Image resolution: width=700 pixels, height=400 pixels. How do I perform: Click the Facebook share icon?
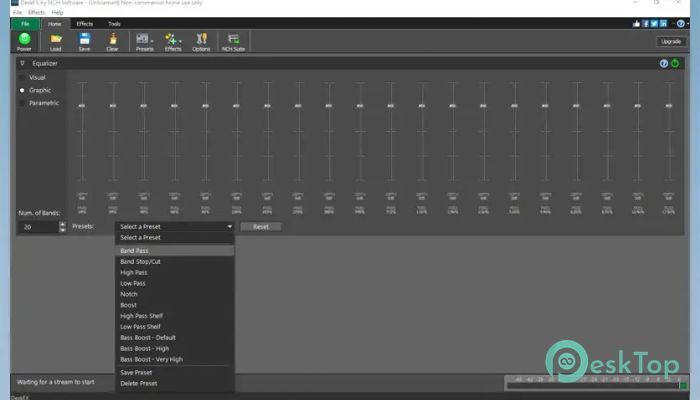pyautogui.click(x=645, y=24)
